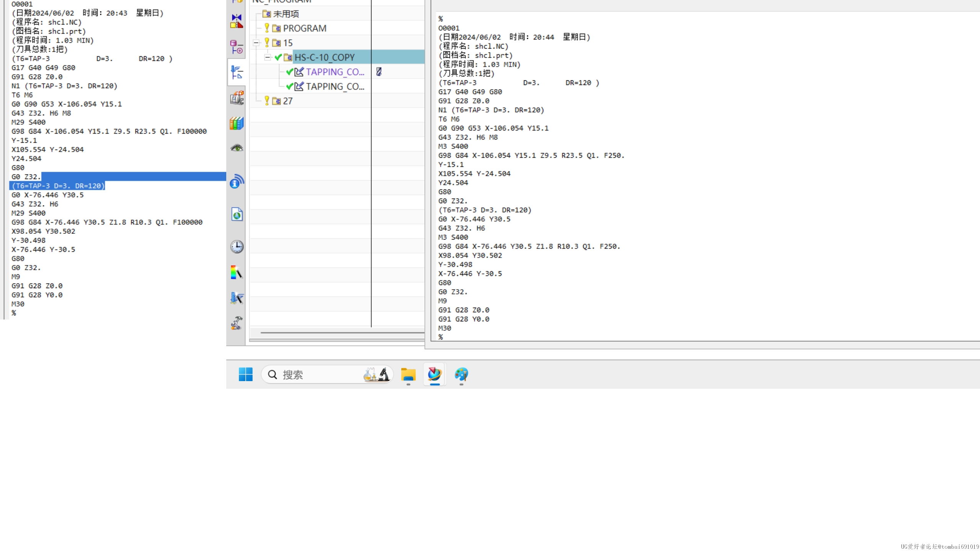Screen dimensions: 980x551
Task: Collapse the program group 15 node
Action: (256, 43)
